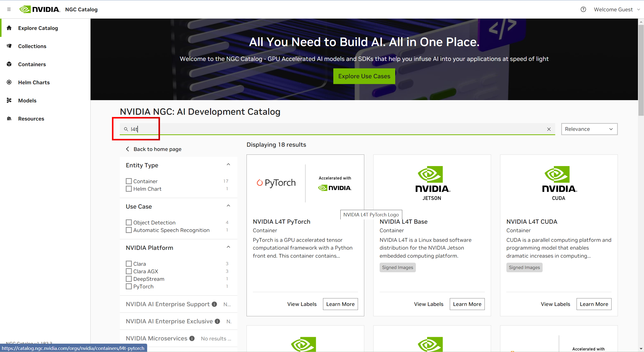Enable the Clara AGX platform filter

coord(129,271)
